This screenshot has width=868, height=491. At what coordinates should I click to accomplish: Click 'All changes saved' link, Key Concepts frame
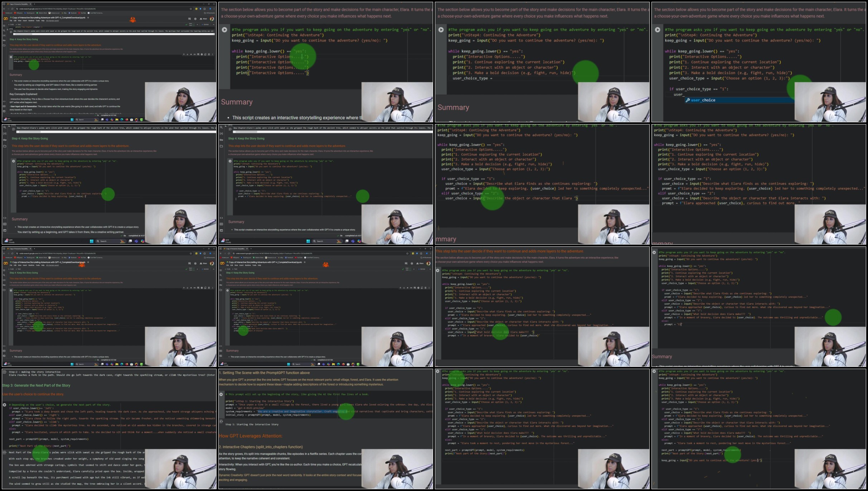[52, 21]
